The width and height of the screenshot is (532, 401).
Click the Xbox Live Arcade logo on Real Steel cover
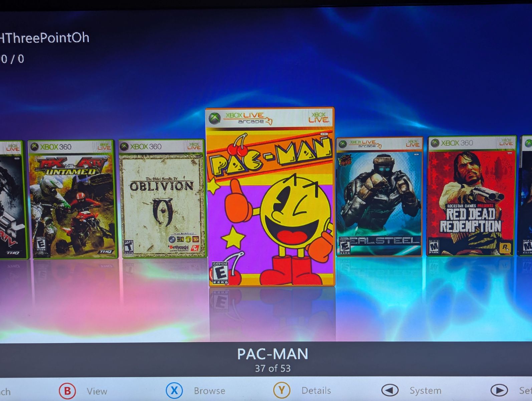click(x=360, y=144)
